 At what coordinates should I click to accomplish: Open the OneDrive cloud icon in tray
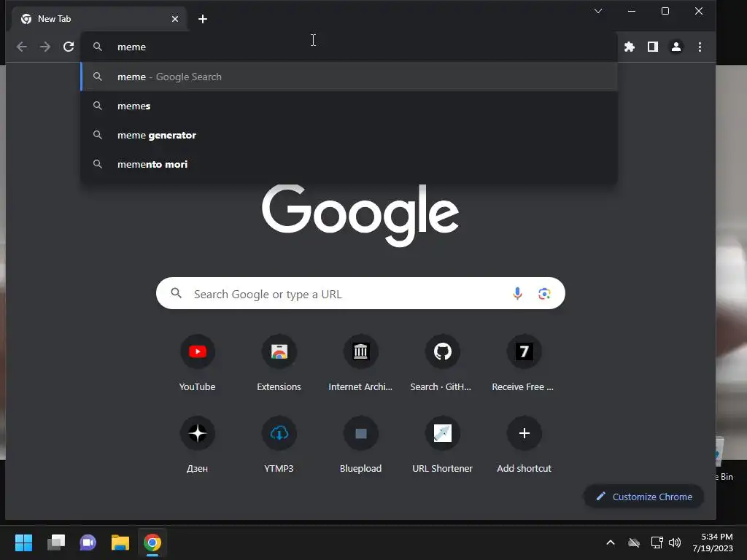(x=634, y=542)
